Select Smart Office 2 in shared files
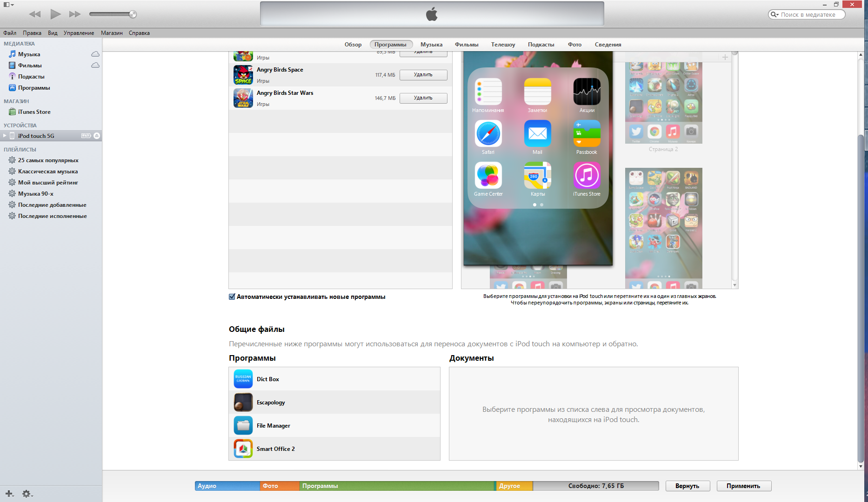Viewport: 868px width, 502px height. coord(334,449)
